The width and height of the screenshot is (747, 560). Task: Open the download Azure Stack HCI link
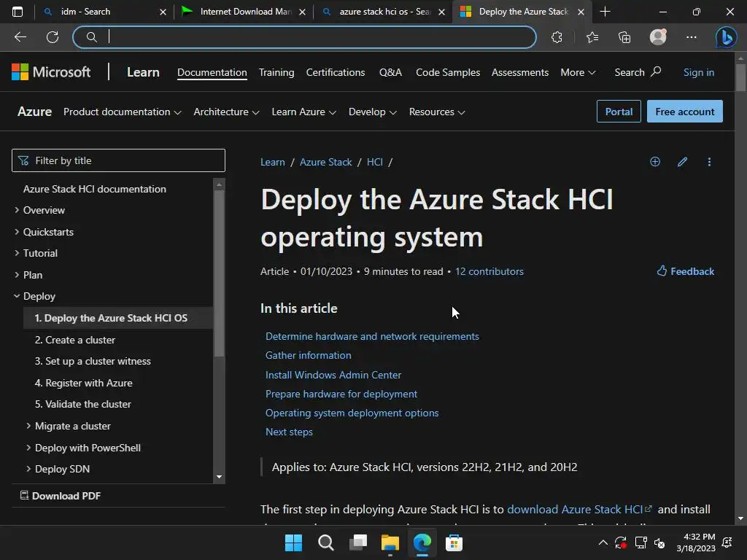[579, 510]
